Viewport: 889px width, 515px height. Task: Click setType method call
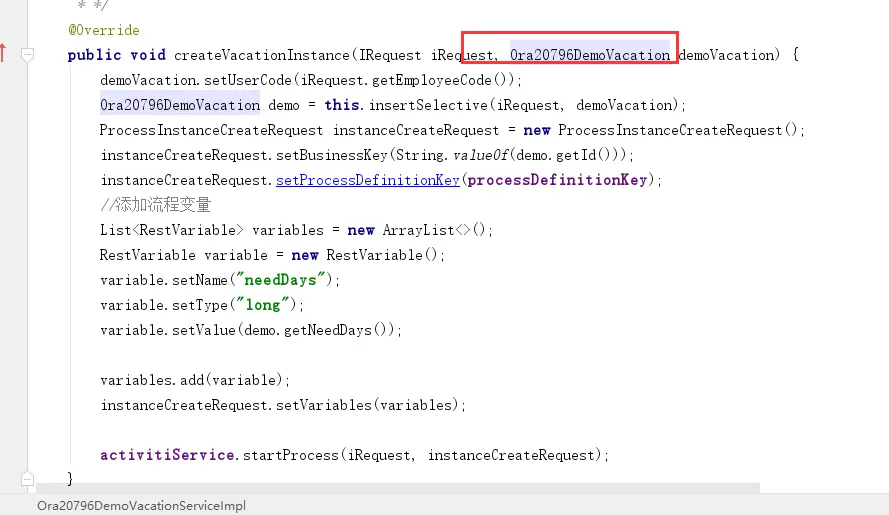tap(200, 305)
